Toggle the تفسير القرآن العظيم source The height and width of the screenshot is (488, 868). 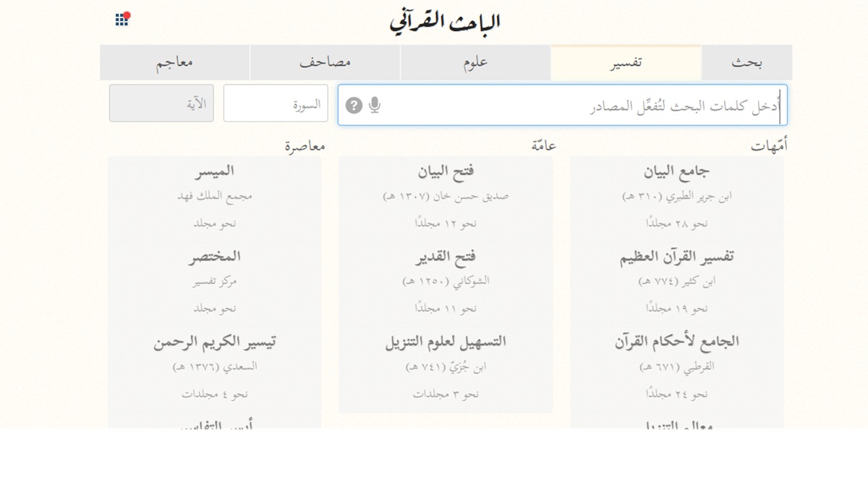[676, 281]
